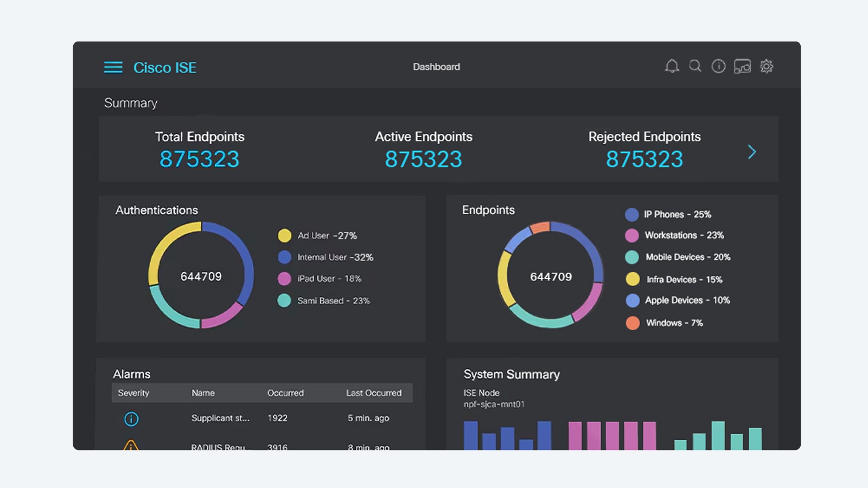
Task: Click the yellow Ad User legend swatch
Action: pyautogui.click(x=284, y=235)
